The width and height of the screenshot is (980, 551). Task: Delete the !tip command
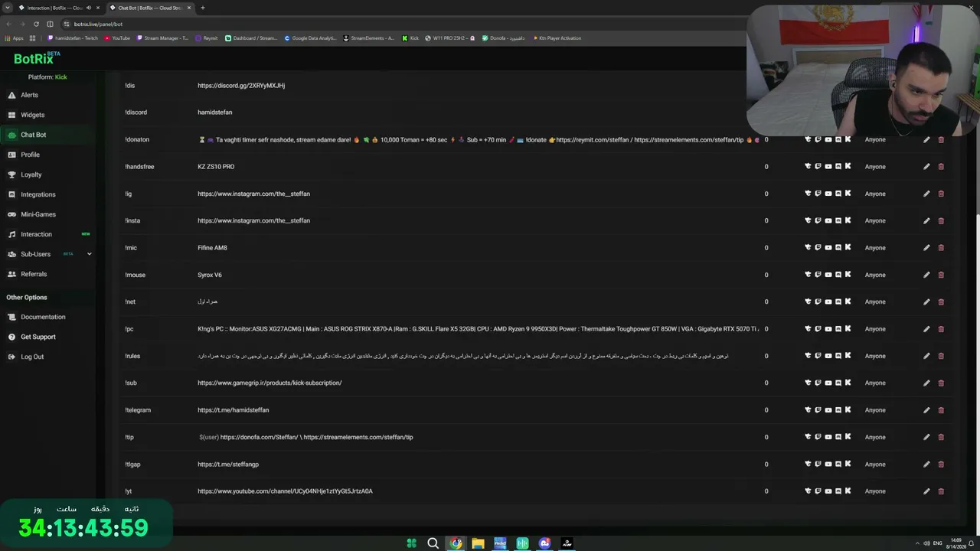[941, 437]
